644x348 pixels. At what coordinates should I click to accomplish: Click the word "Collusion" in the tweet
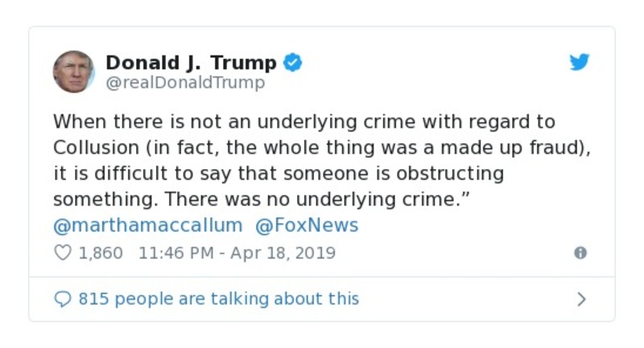point(90,148)
